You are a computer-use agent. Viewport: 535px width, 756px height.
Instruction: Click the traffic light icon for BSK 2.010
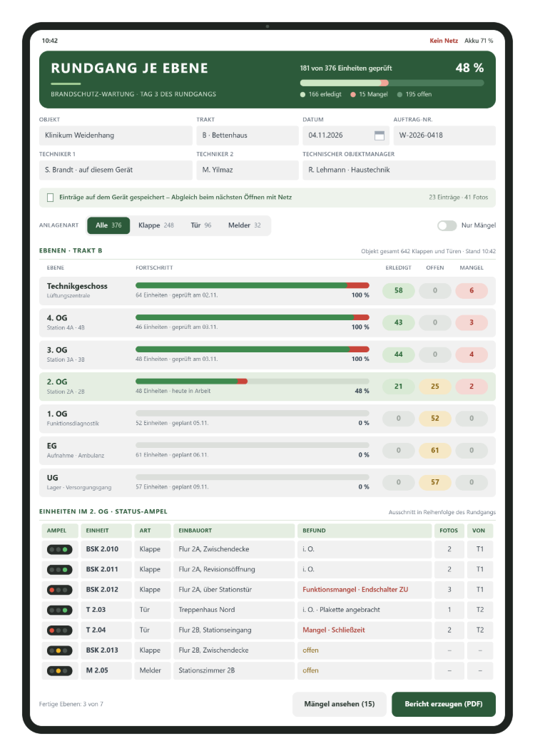(59, 549)
